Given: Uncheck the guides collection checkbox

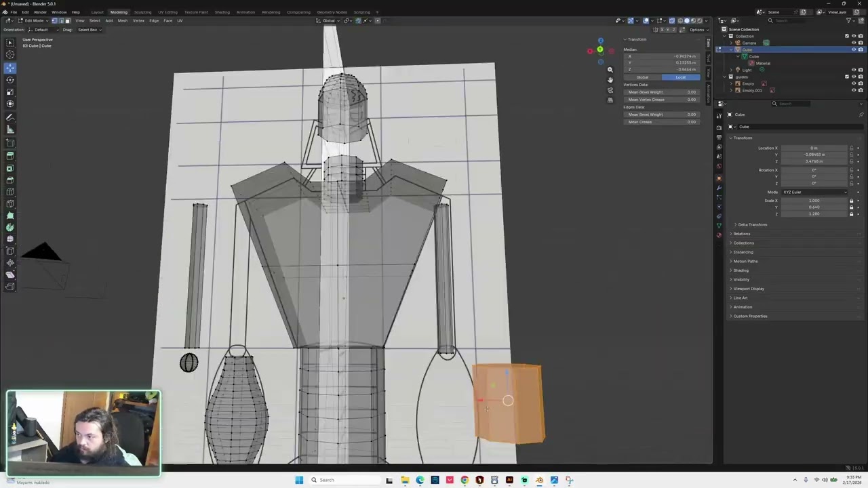Looking at the screenshot, I should 846,77.
